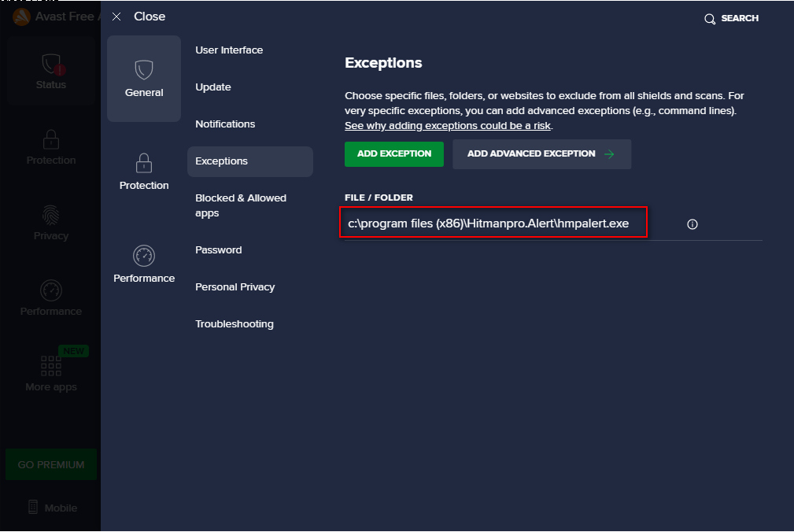This screenshot has width=794, height=532.
Task: Open the Status shield in the background sidebar
Action: pos(51,65)
